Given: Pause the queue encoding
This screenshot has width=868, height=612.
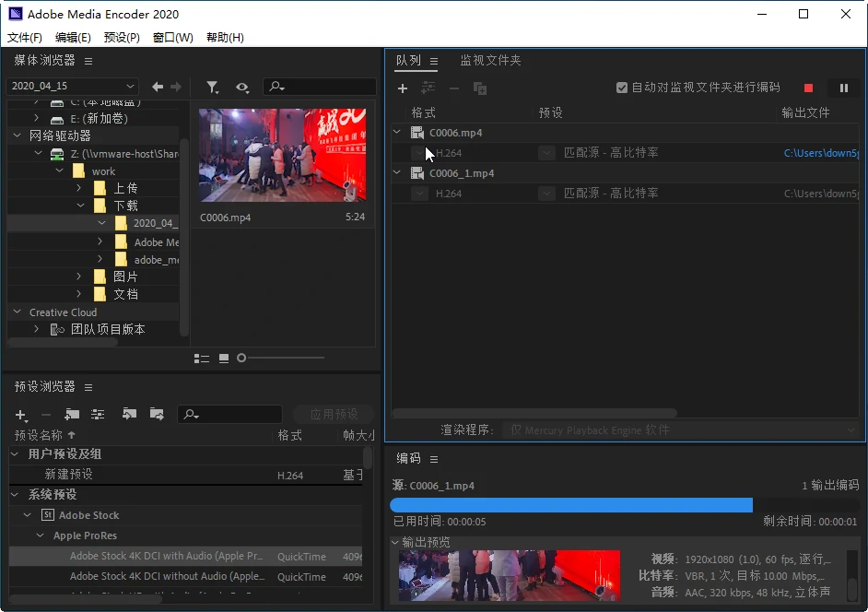Looking at the screenshot, I should (x=843, y=88).
